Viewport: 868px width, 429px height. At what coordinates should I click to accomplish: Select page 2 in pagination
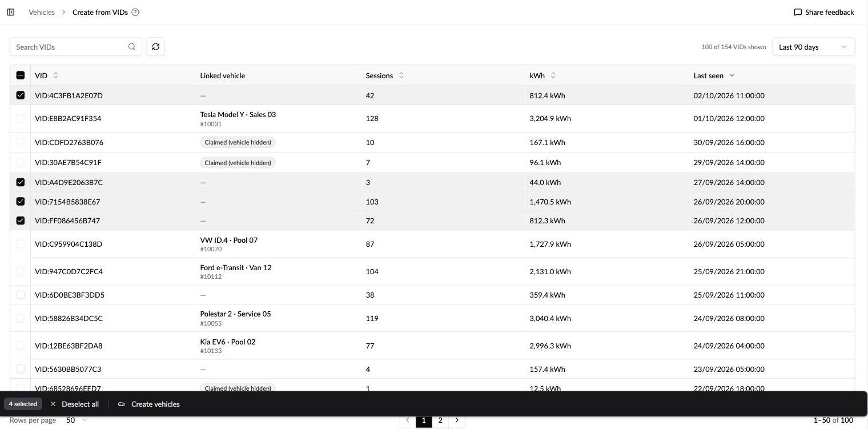coord(440,420)
